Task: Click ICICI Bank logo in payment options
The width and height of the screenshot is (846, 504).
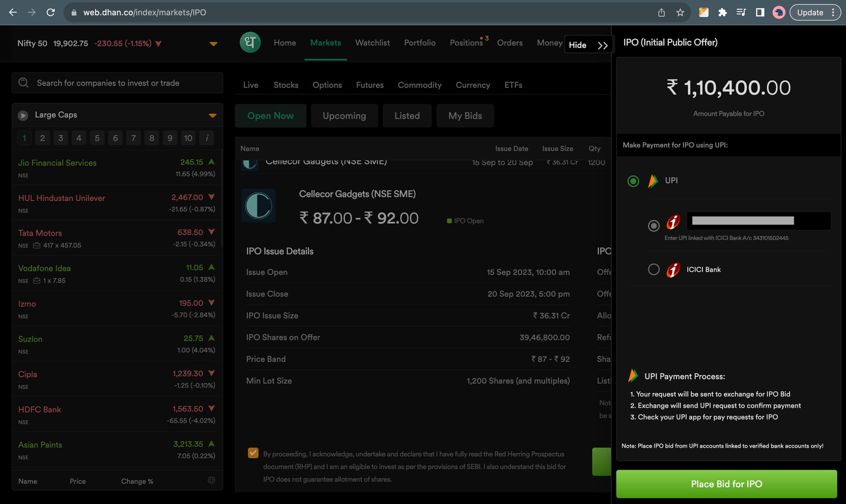Action: [673, 270]
